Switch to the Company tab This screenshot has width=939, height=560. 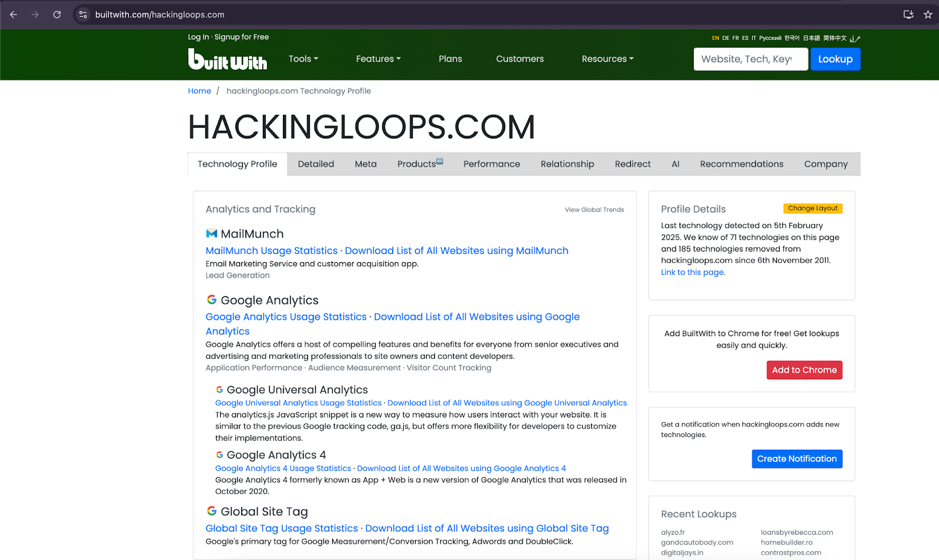tap(826, 164)
